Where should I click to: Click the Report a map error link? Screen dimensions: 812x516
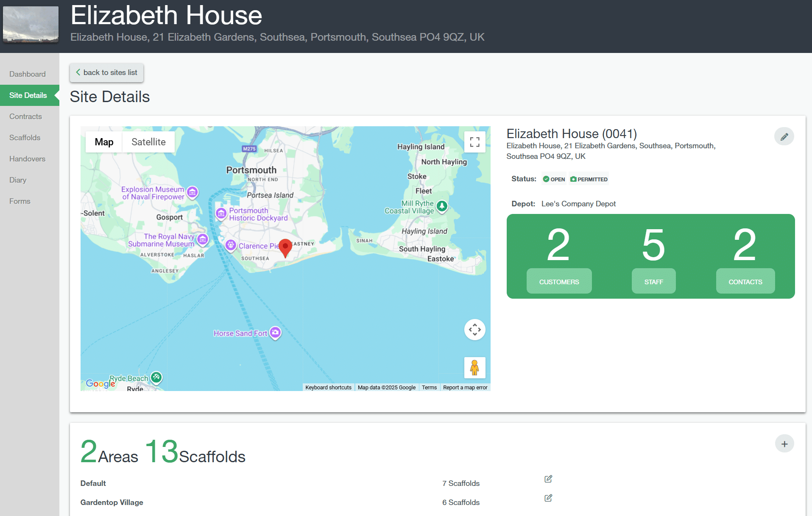click(465, 387)
